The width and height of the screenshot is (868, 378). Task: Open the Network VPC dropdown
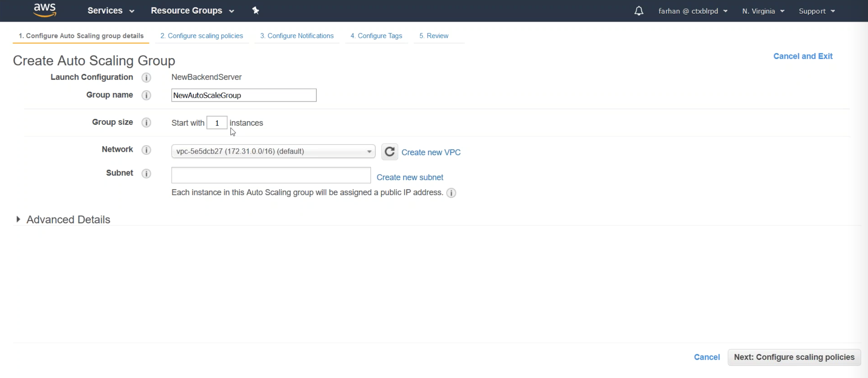[273, 151]
